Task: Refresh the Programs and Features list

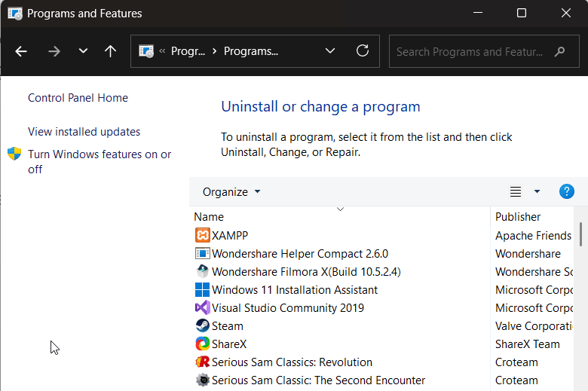Action: (363, 51)
